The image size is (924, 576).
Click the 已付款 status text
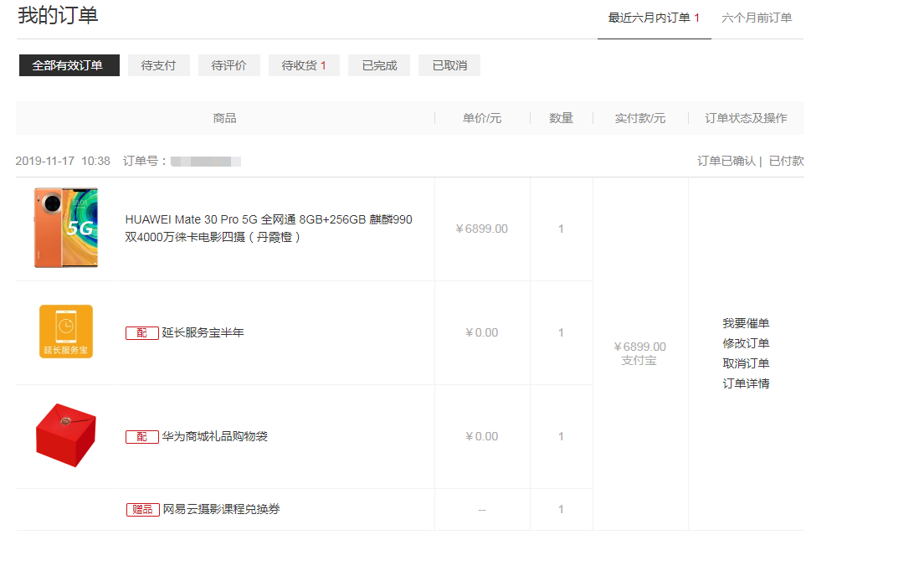[x=786, y=161]
